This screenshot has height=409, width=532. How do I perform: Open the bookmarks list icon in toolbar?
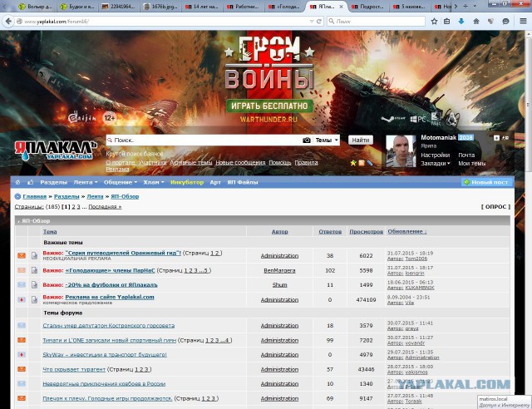point(447,22)
